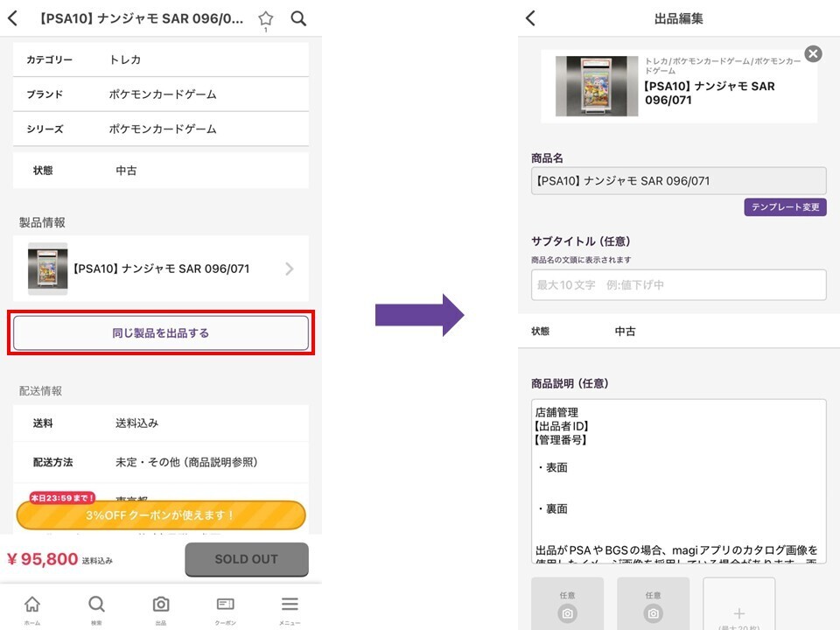Select the 本日23:59まで! badge
The width and height of the screenshot is (840, 630).
point(62,498)
